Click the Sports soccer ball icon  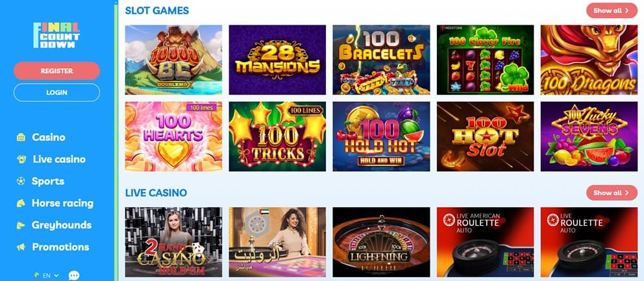21,181
